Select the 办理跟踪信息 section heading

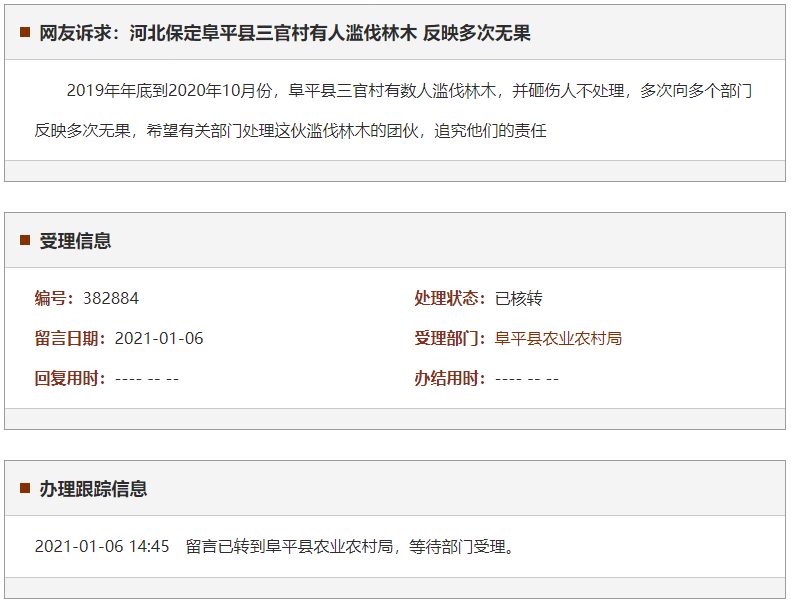coord(93,489)
